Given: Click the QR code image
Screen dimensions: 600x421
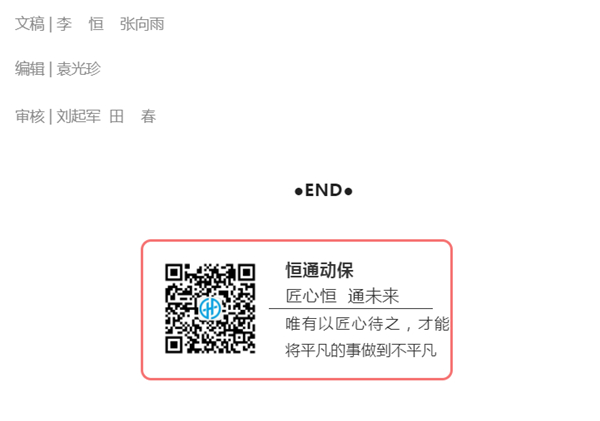Looking at the screenshot, I should [x=210, y=308].
